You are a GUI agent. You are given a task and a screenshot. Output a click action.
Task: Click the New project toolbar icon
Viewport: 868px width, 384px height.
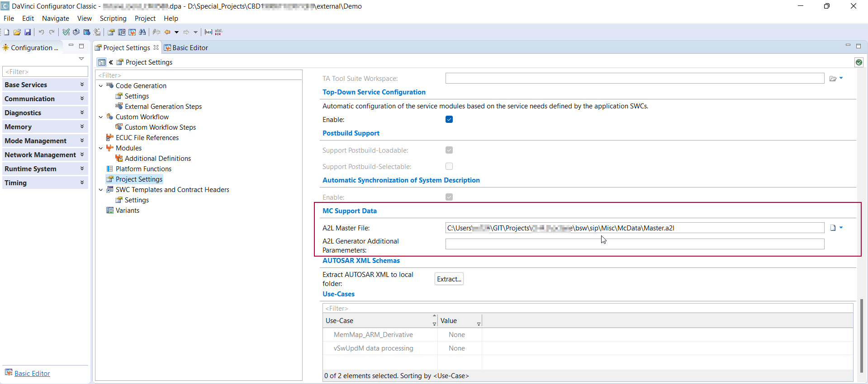pyautogui.click(x=6, y=32)
